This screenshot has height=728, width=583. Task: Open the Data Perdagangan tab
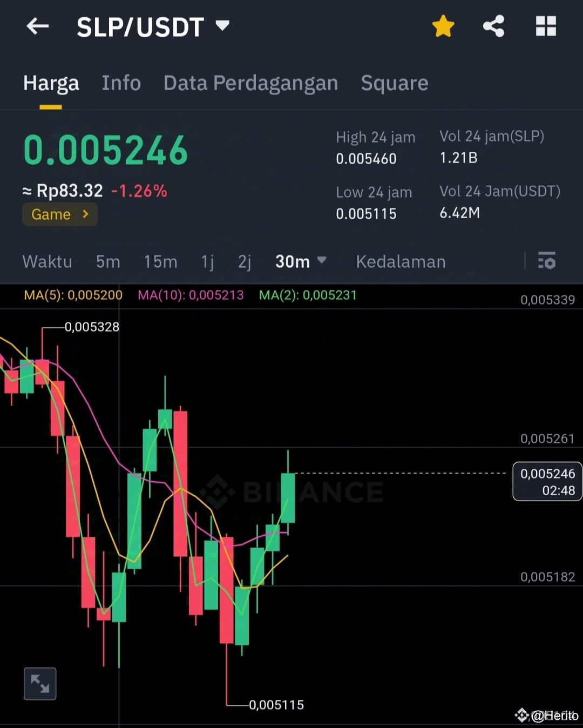[250, 83]
